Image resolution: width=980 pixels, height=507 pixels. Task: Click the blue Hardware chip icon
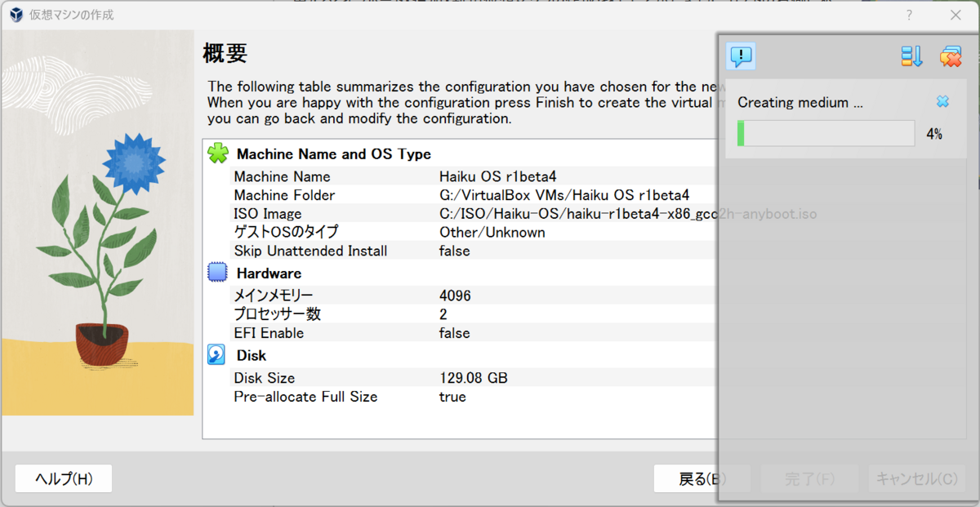point(217,273)
